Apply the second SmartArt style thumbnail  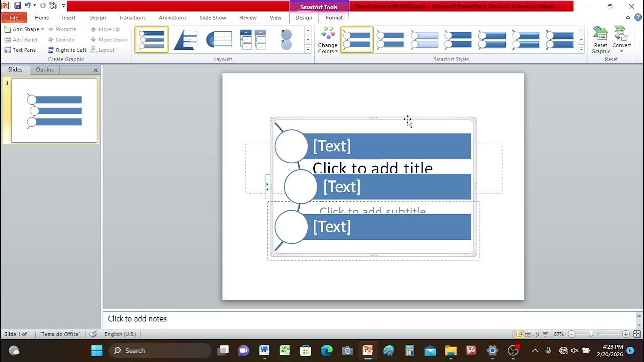[390, 40]
